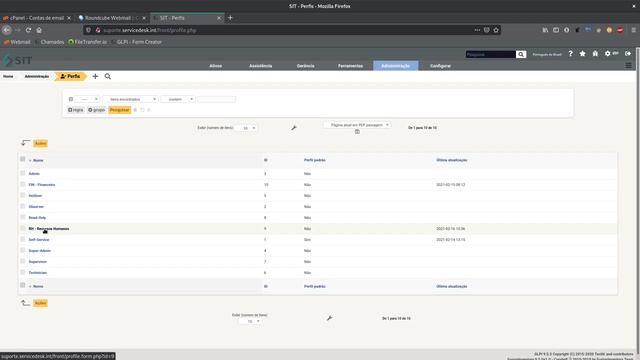The image size is (640, 360).
Task: Go to Home breadcrumb
Action: pos(8,76)
